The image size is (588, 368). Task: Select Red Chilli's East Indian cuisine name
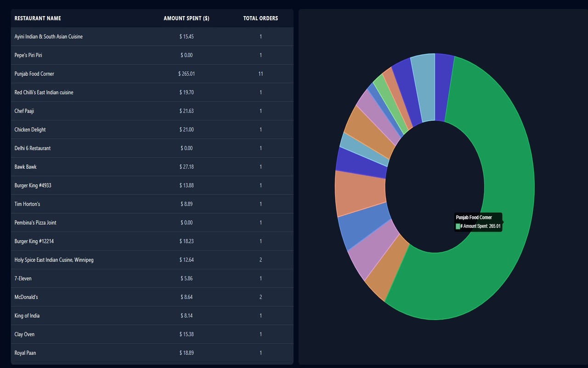(44, 92)
